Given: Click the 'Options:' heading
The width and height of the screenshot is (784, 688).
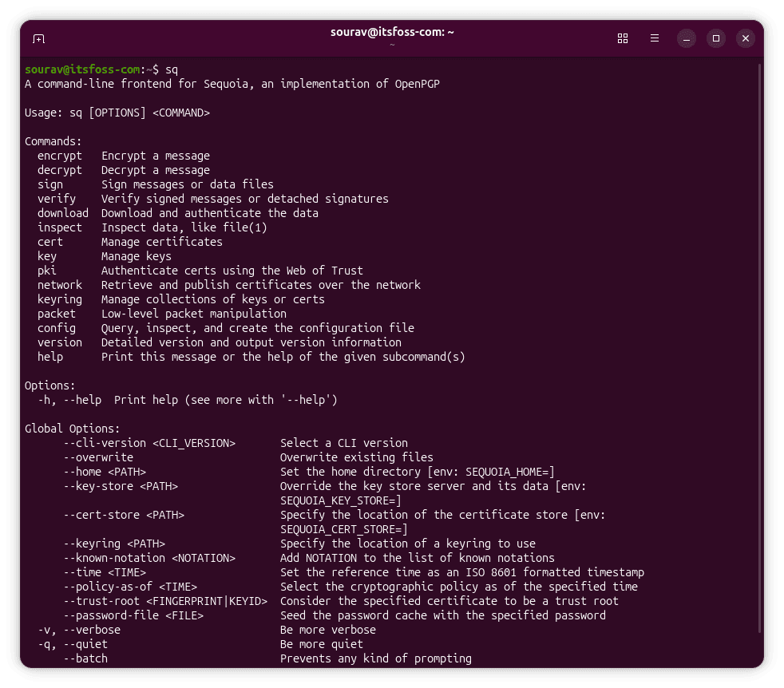Looking at the screenshot, I should click(x=50, y=386).
